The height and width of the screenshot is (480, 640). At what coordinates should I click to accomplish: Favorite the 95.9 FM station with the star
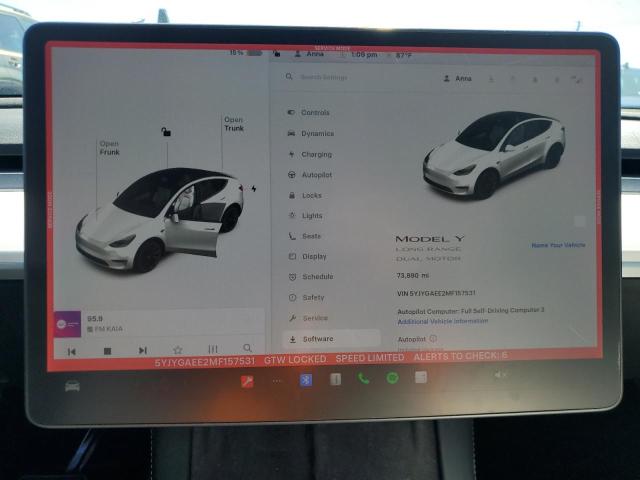click(177, 350)
